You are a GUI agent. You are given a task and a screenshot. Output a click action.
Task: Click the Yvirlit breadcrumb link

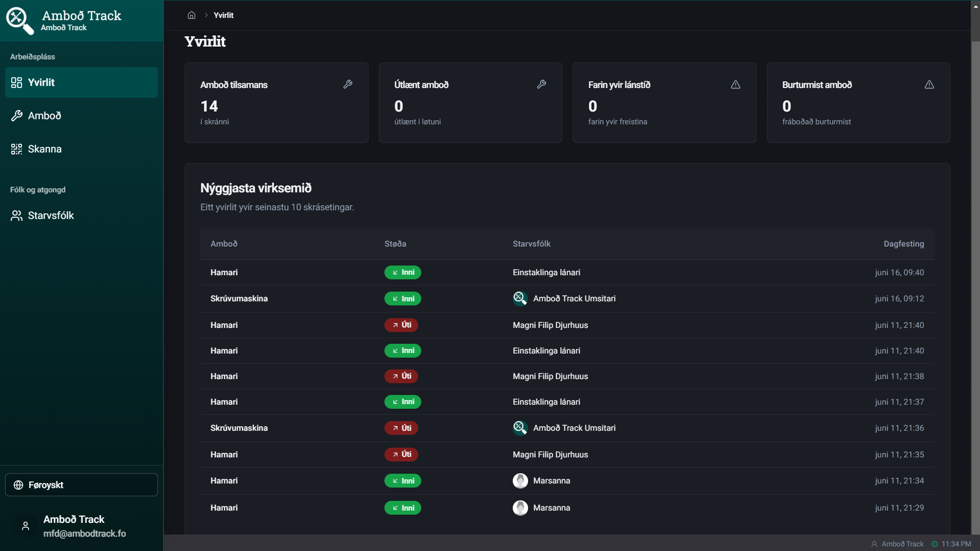pos(223,15)
